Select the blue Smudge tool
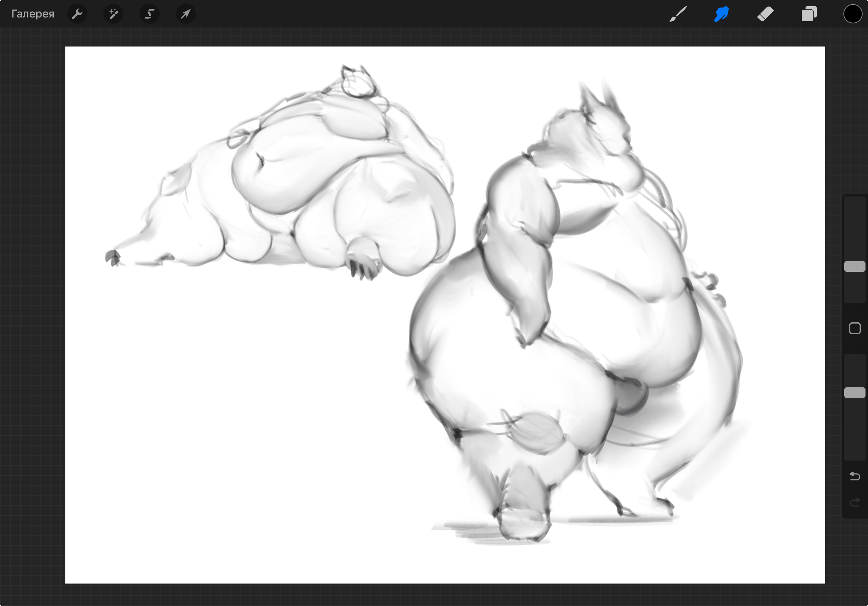The image size is (868, 606). click(x=722, y=14)
